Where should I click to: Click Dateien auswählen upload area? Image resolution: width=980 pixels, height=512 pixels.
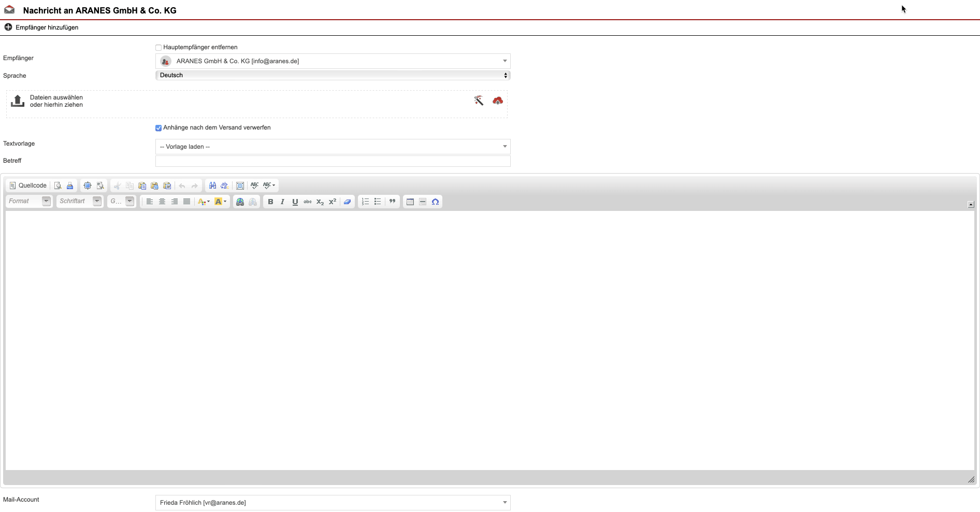click(56, 101)
